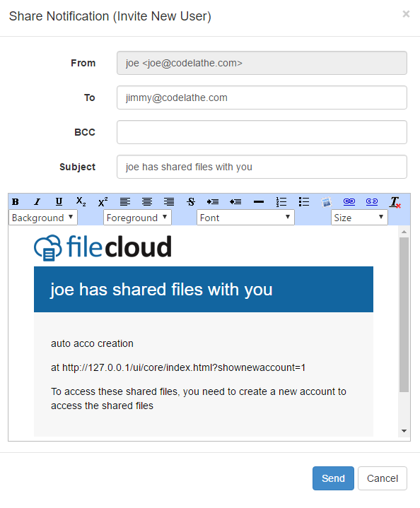This screenshot has width=420, height=508.
Task: Send the share notification
Action: [x=333, y=478]
